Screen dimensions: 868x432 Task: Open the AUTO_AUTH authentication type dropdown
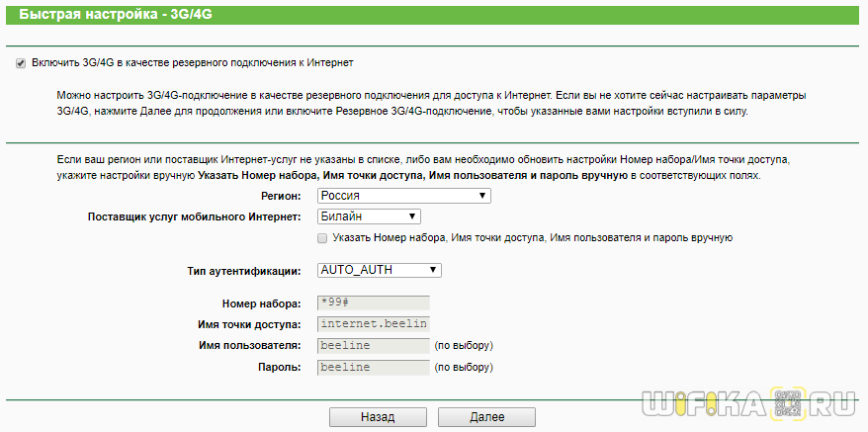click(x=379, y=270)
